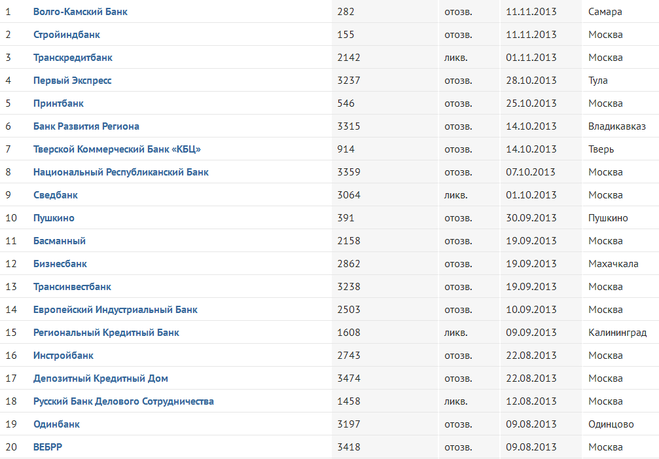Select license number 3359
The width and height of the screenshot is (659, 459).
click(348, 172)
